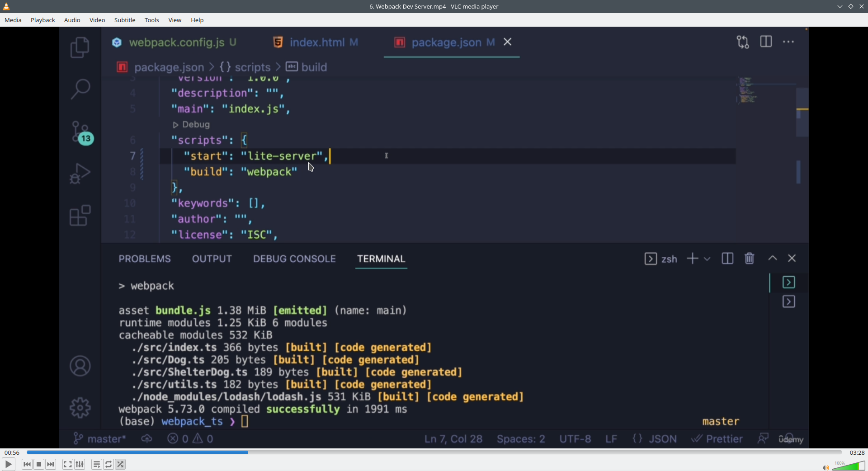Split the terminal pane
868x471 pixels.
pyautogui.click(x=727, y=259)
